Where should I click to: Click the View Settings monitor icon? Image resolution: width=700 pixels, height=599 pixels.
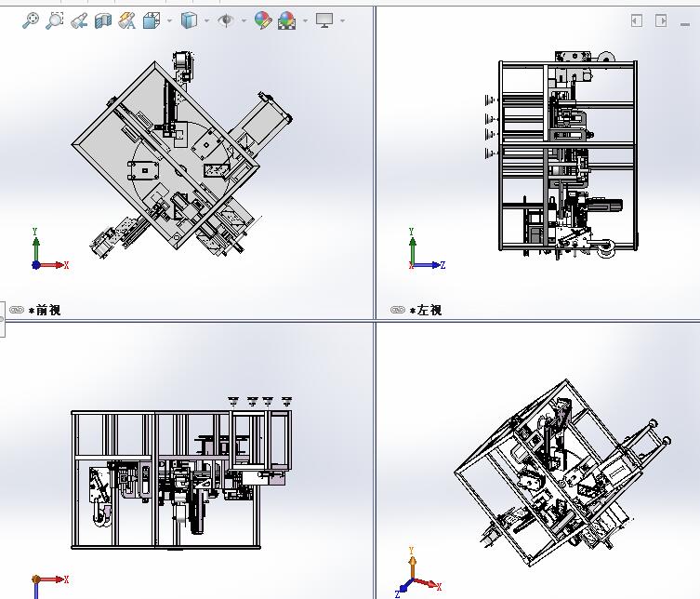coord(324,20)
